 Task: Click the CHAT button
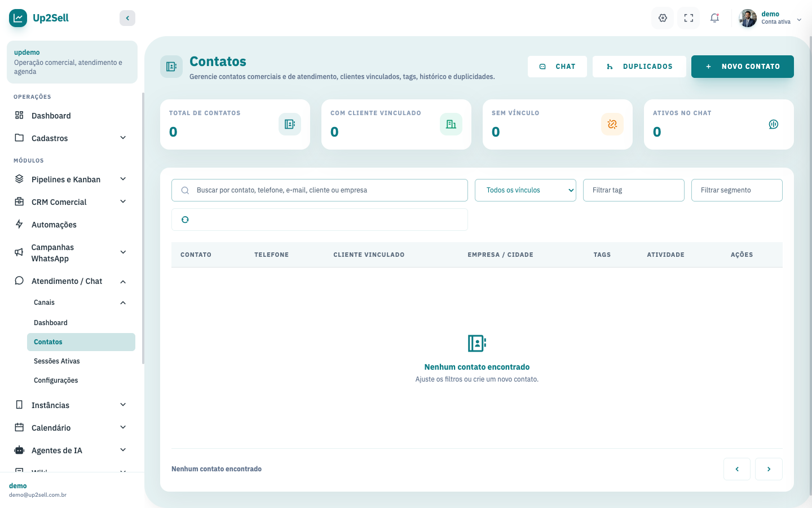(557, 67)
